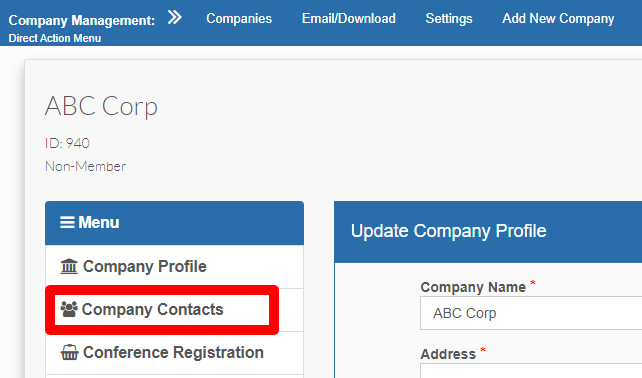Viewport: 642px width, 378px height.
Task: Click the Company Profile building icon
Action: coord(69,266)
